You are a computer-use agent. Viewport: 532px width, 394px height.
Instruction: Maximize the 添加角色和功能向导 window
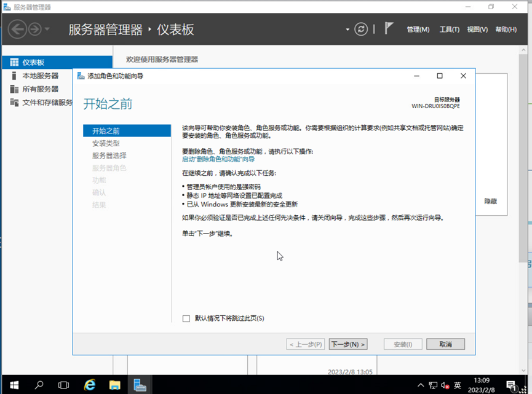coord(440,76)
